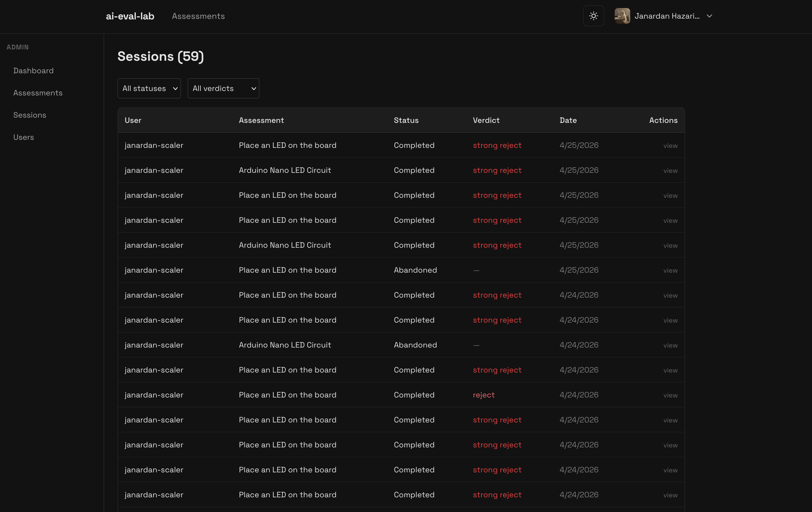The width and height of the screenshot is (812, 512).
Task: Open Users in the sidebar
Action: click(24, 137)
